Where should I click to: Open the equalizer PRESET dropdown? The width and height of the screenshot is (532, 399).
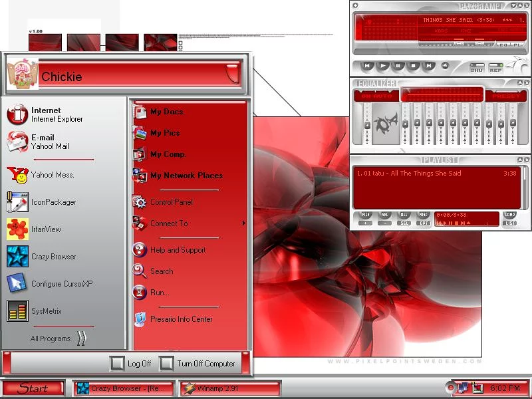click(x=506, y=96)
